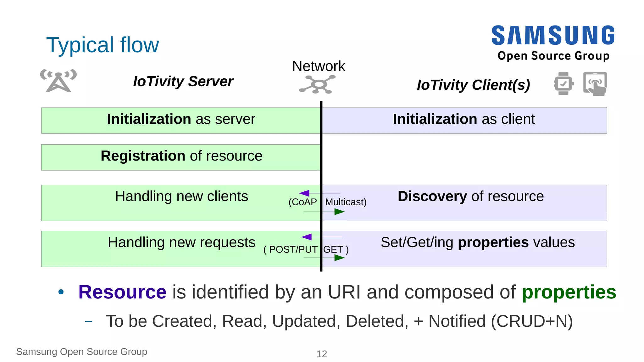The image size is (644, 362).
Task: Click the 'Handling new requests' text
Action: pyautogui.click(x=181, y=242)
